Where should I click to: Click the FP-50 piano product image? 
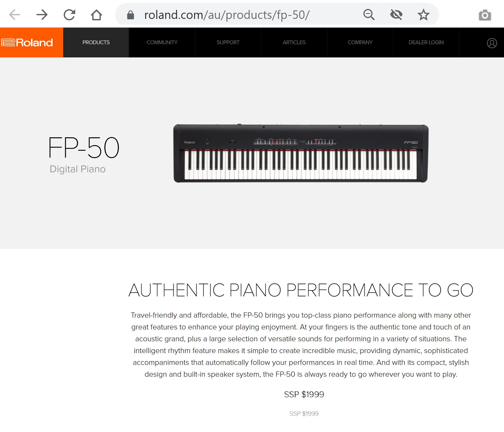(301, 153)
